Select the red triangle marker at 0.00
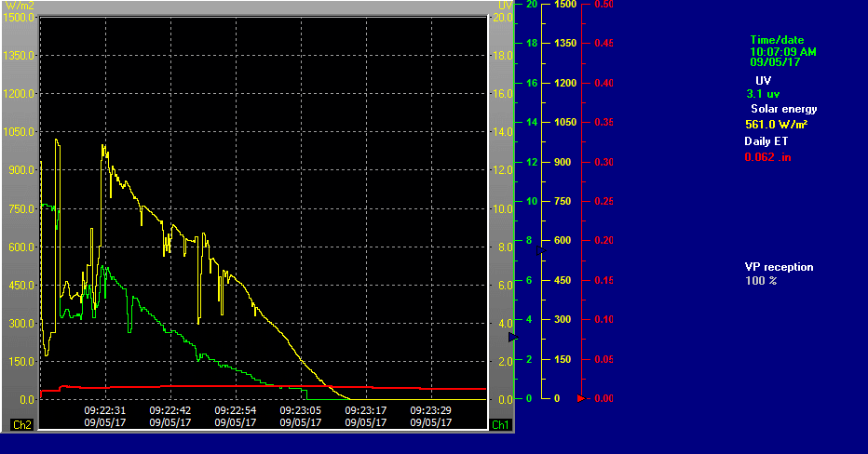The image size is (868, 454). click(x=581, y=398)
